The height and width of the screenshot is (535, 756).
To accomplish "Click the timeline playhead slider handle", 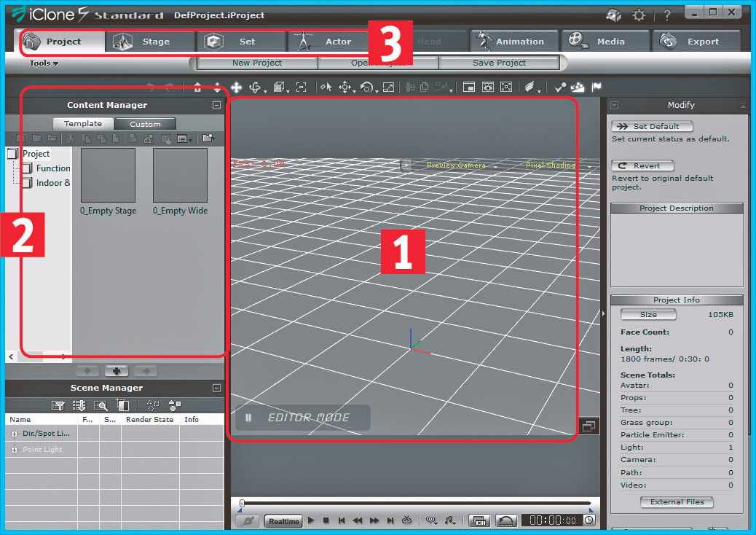I will 242,503.
